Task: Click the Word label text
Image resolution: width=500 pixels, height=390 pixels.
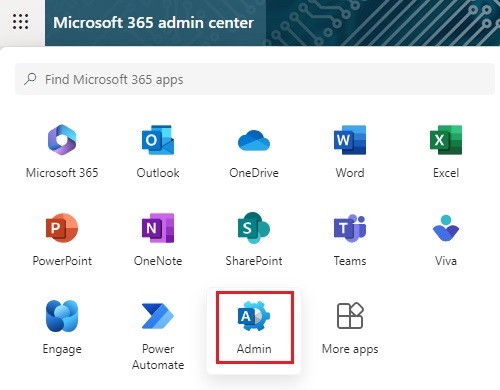Action: click(350, 173)
